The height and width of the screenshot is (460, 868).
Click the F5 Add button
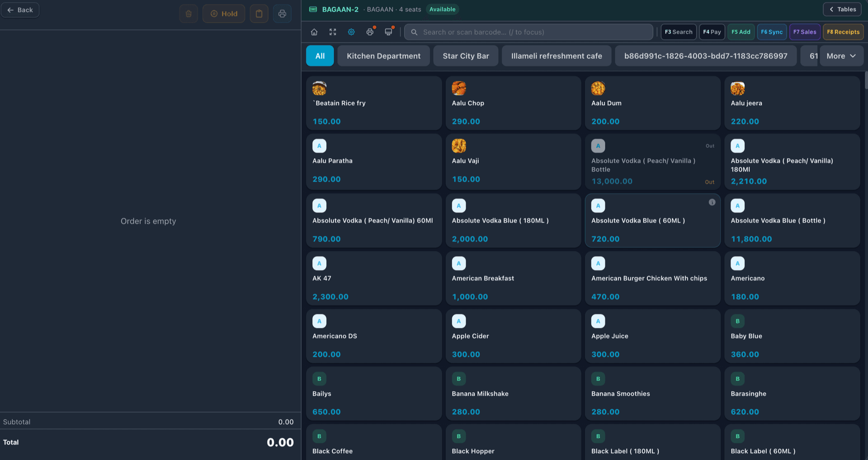(x=741, y=32)
